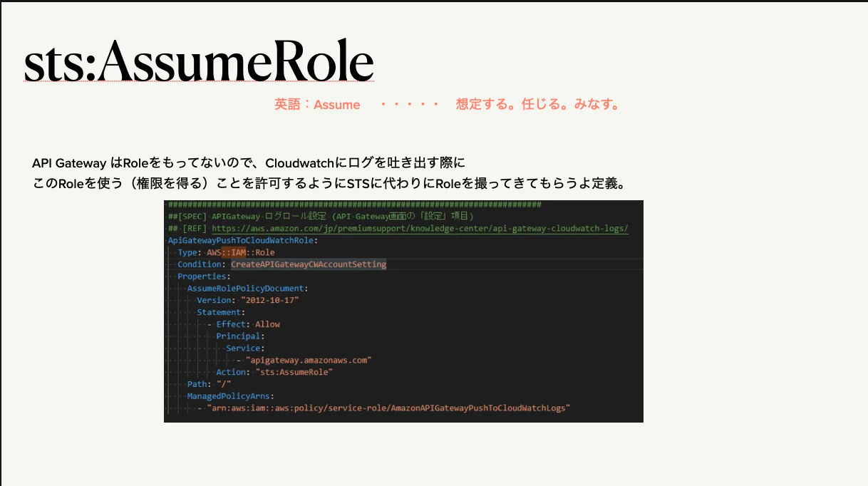Click "CreateAPIGatewayCWAccountSetting" in the Condition line

coord(308,264)
